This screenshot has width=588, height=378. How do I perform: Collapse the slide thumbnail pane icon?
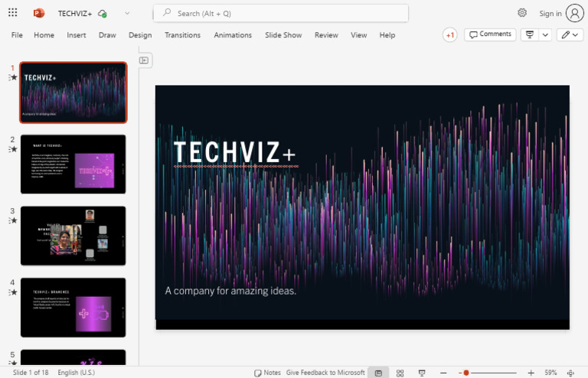pos(144,60)
